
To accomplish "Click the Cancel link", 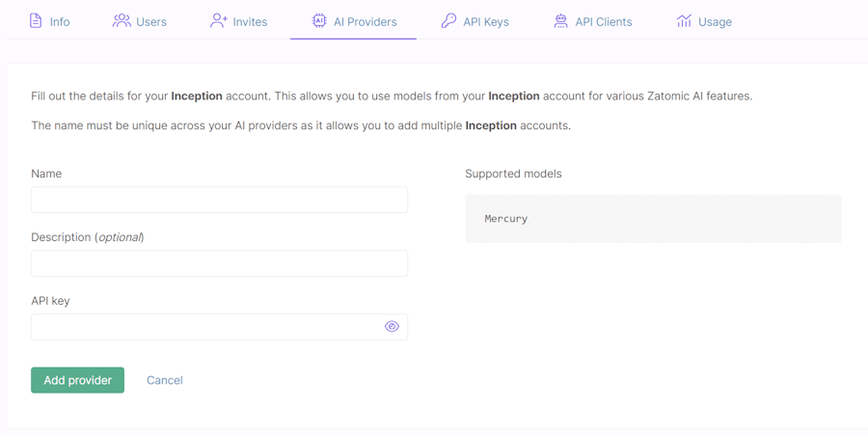I will tap(164, 381).
